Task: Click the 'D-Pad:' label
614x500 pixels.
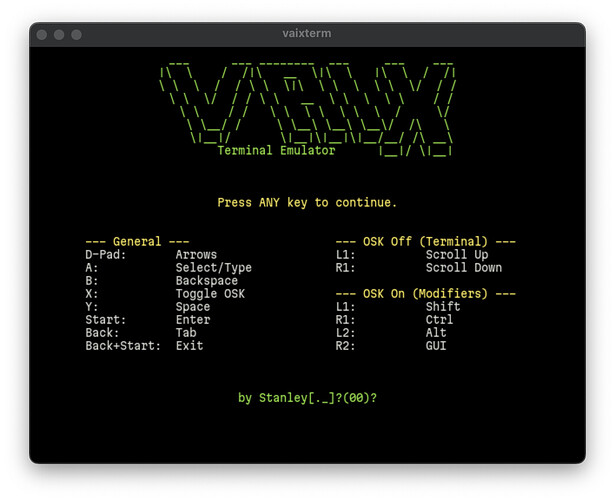Action: click(106, 255)
